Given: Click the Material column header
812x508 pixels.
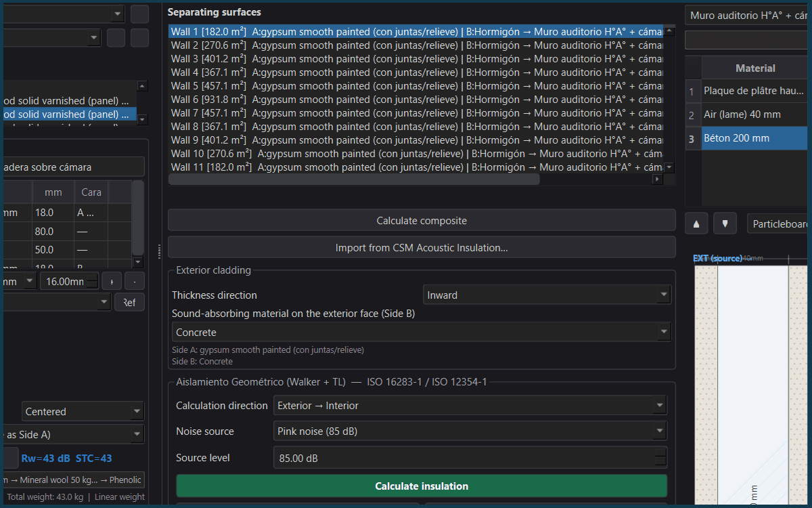Looking at the screenshot, I should click(756, 68).
